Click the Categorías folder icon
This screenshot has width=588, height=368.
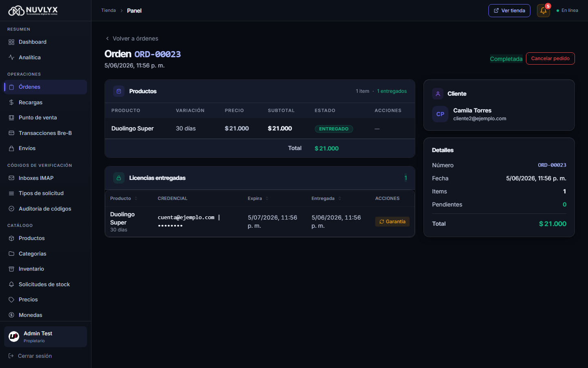click(x=11, y=254)
